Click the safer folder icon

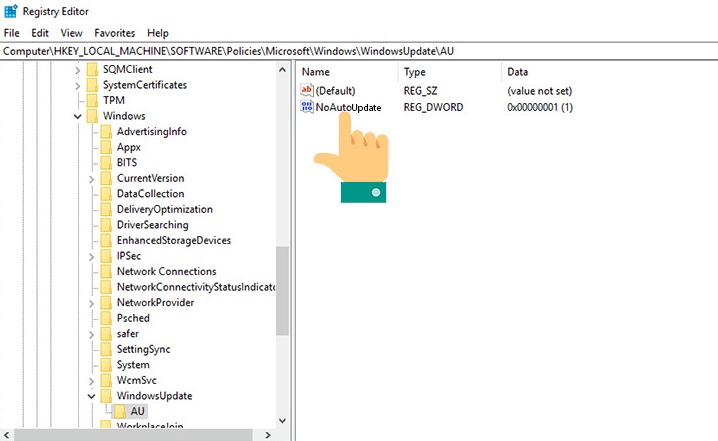[x=106, y=334]
